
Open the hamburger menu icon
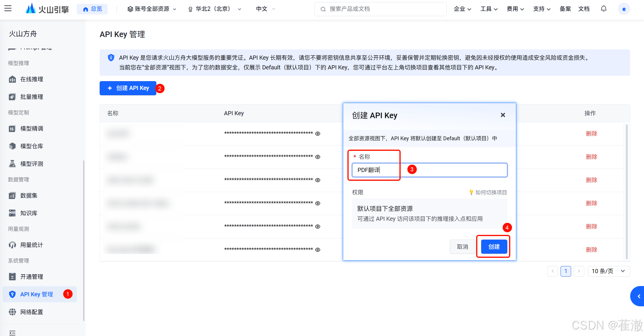(8, 9)
